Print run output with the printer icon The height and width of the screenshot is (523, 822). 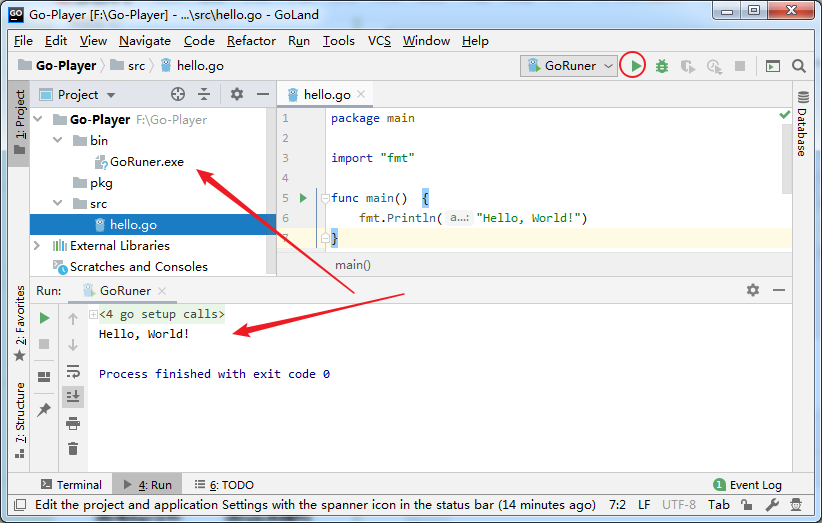[x=73, y=423]
